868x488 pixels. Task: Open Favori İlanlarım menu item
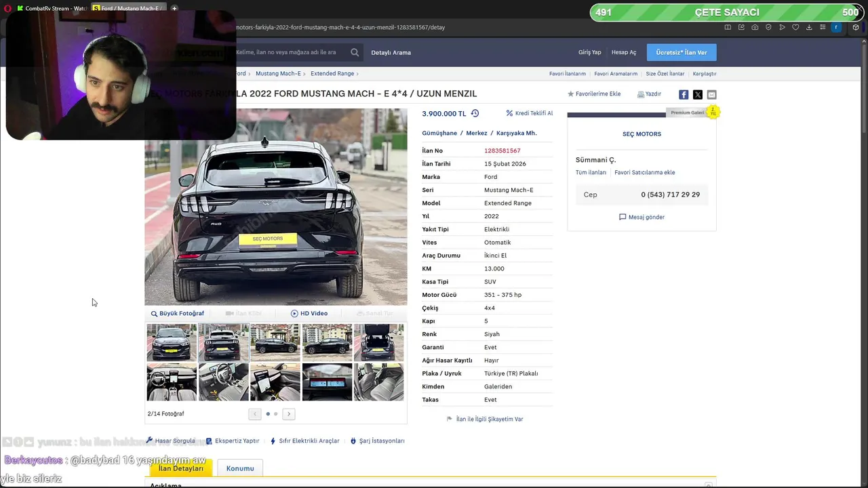coord(568,73)
